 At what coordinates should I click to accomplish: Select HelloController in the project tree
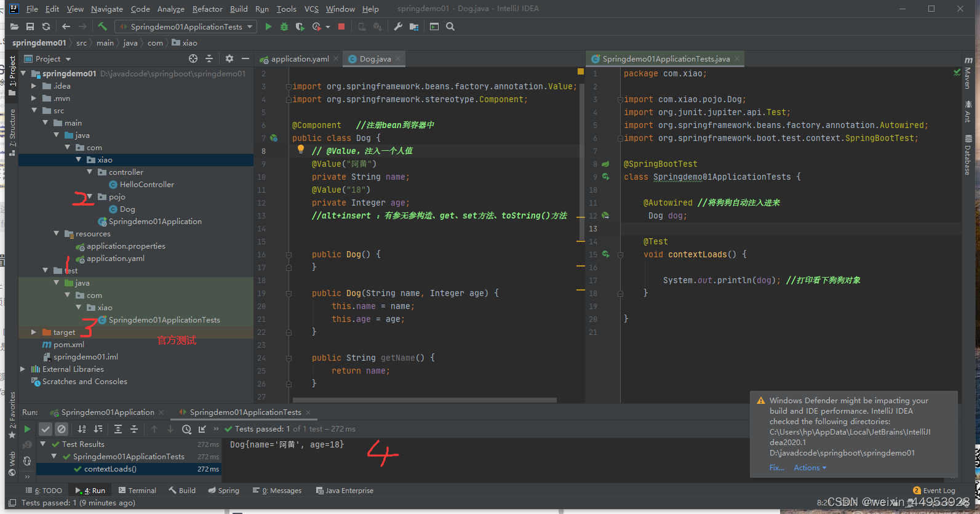(x=146, y=185)
